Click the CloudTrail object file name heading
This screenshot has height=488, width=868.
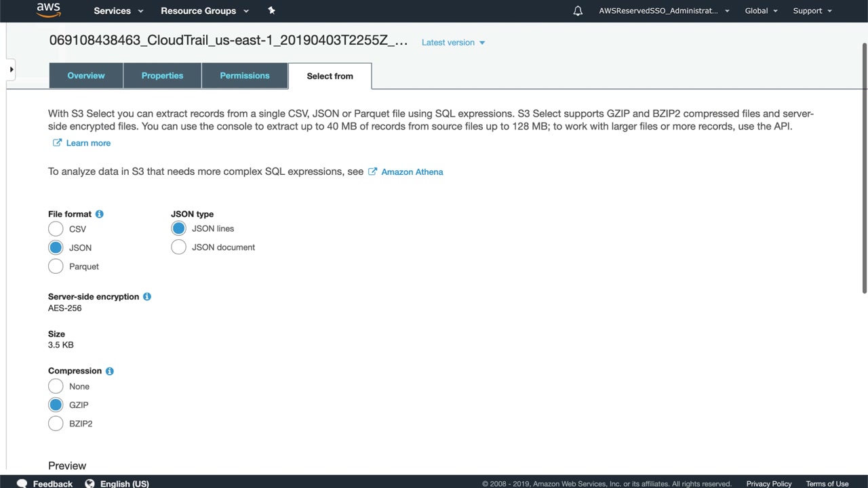click(x=229, y=41)
